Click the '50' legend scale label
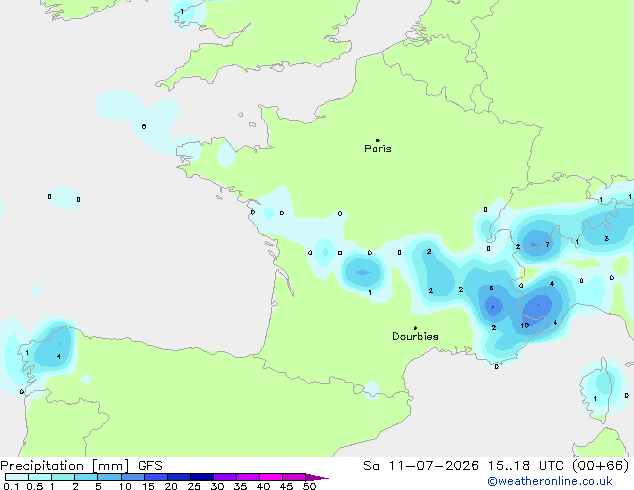 [x=310, y=486]
